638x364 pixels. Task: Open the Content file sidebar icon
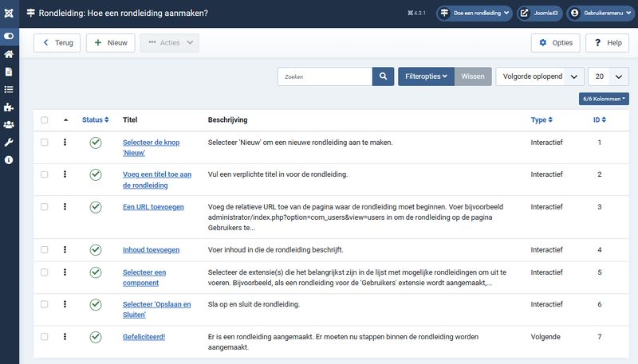click(9, 72)
